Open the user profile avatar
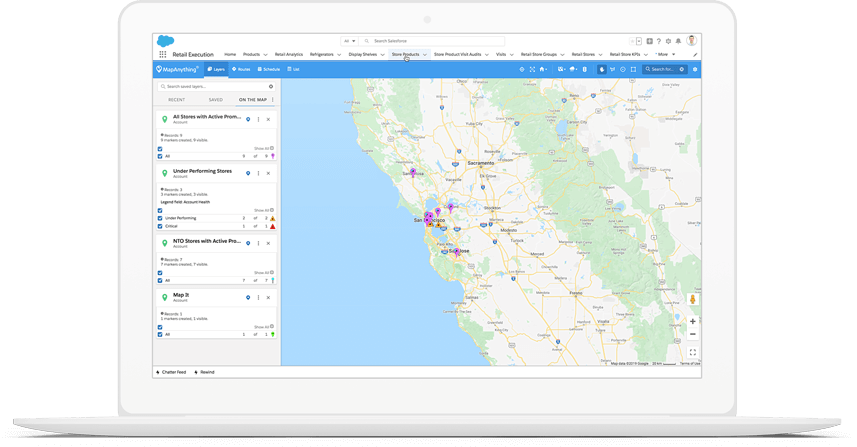This screenshot has height=447, width=857. [691, 40]
